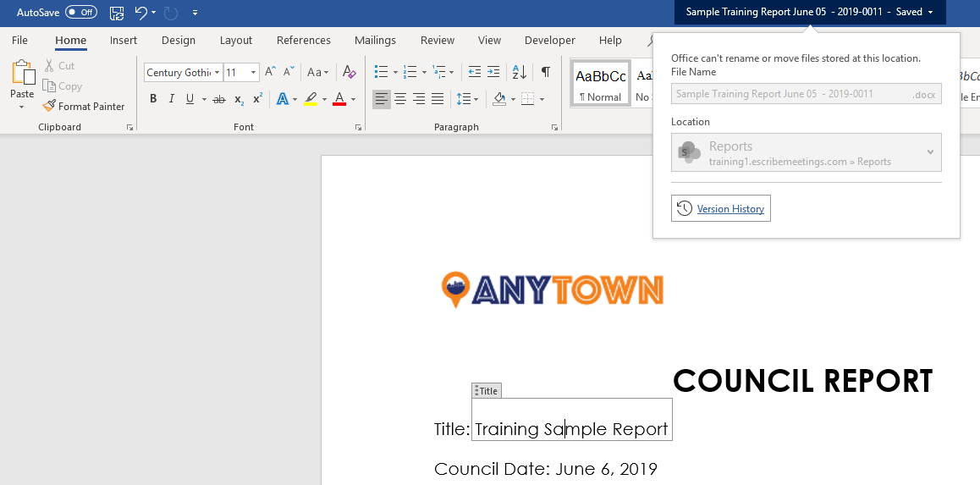980x485 pixels.
Task: Open the References tab
Action: pos(304,40)
